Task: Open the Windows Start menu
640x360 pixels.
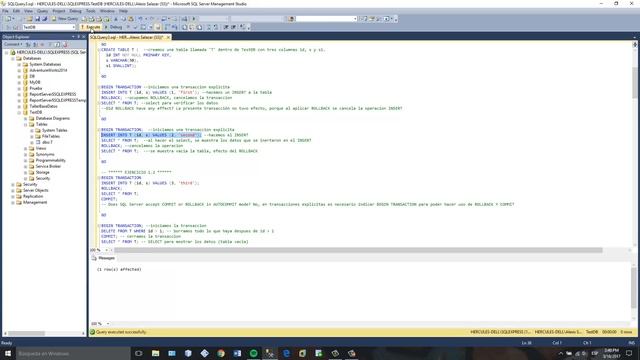Action: (8, 353)
